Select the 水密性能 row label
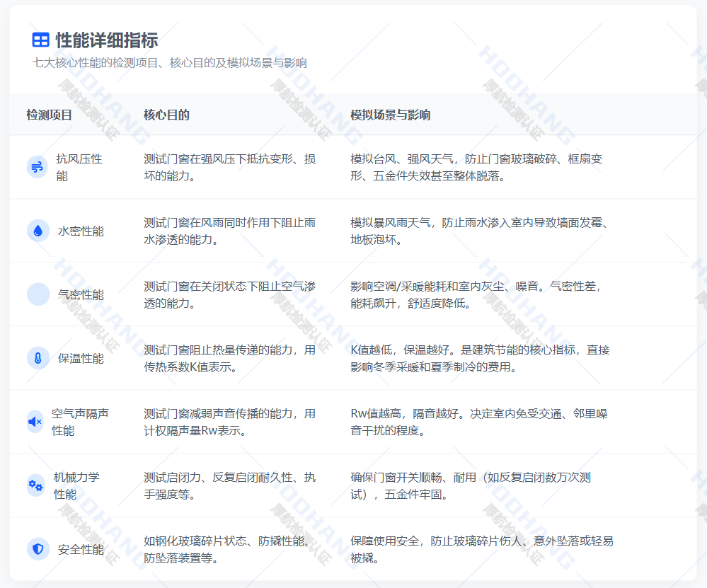 pyautogui.click(x=81, y=231)
